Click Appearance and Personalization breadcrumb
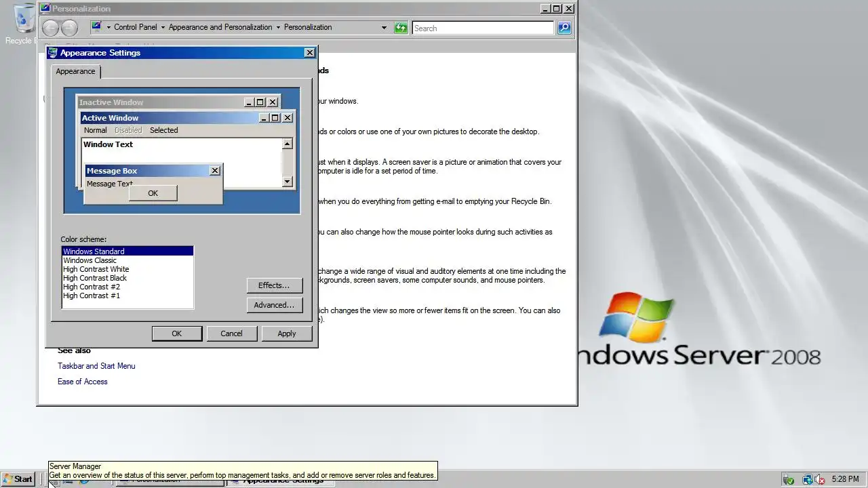Image resolution: width=868 pixels, height=488 pixels. tap(220, 27)
